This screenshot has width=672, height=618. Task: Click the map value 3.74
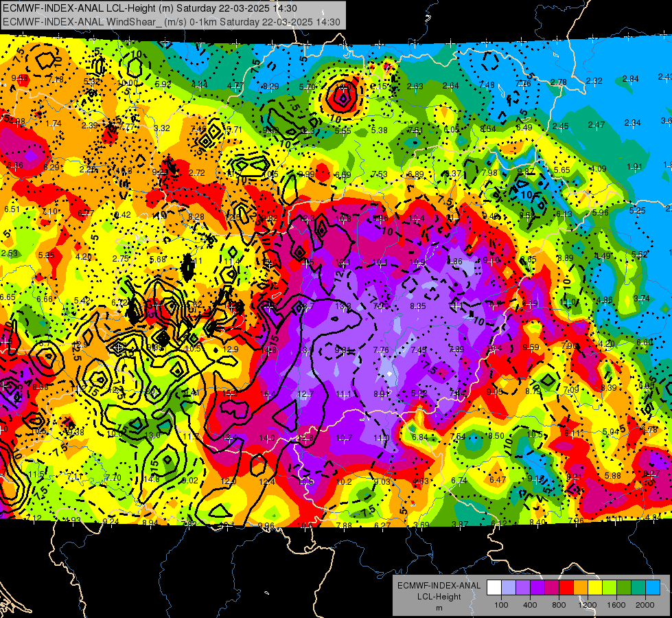[x=642, y=299]
